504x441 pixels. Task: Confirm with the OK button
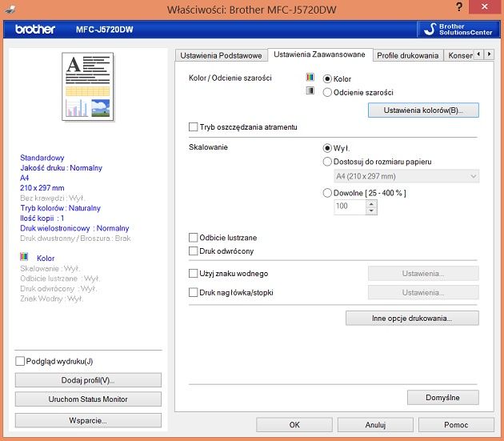click(x=294, y=425)
